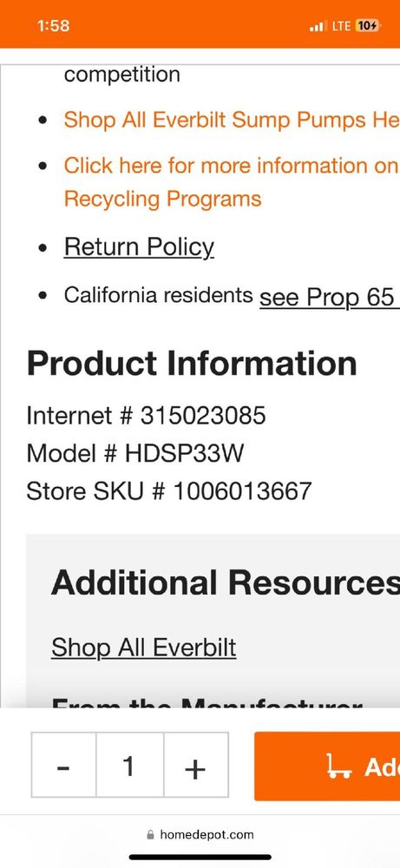This screenshot has width=400, height=868.
Task: Tap the home indicator bar at bottom
Action: [x=200, y=858]
